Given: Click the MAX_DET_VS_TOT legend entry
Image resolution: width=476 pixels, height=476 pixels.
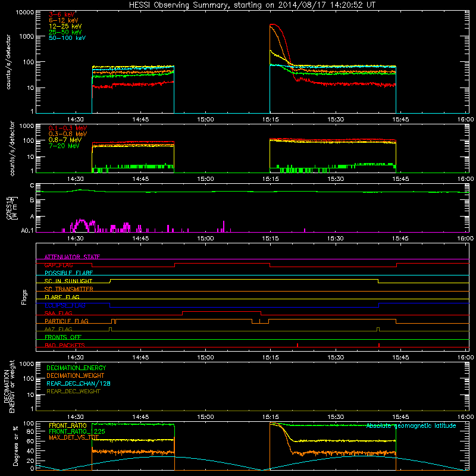Looking at the screenshot, I should pyautogui.click(x=74, y=437).
